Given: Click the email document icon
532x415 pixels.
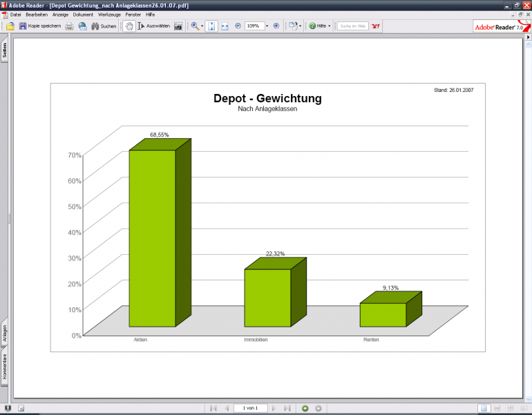Looking at the screenshot, I should coord(82,26).
